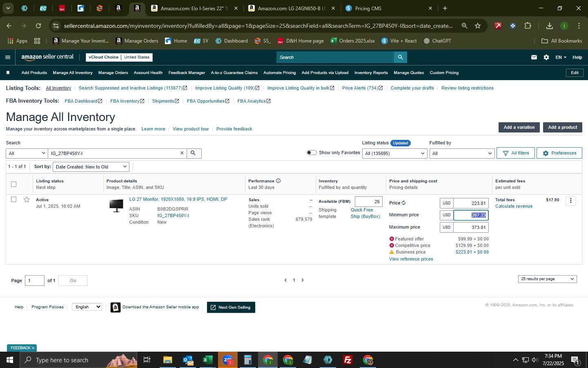Open the English language dropdown in footer
588x368 pixels.
(x=87, y=307)
